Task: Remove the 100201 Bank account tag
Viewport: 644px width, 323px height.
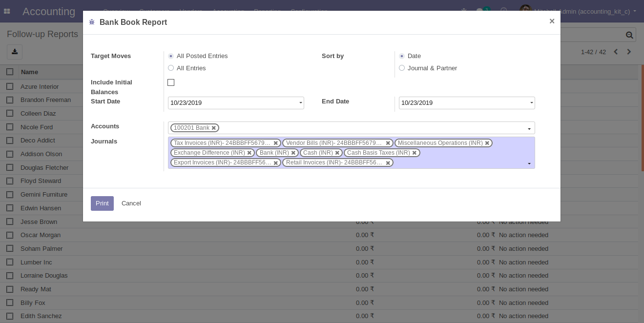Action: 214,128
